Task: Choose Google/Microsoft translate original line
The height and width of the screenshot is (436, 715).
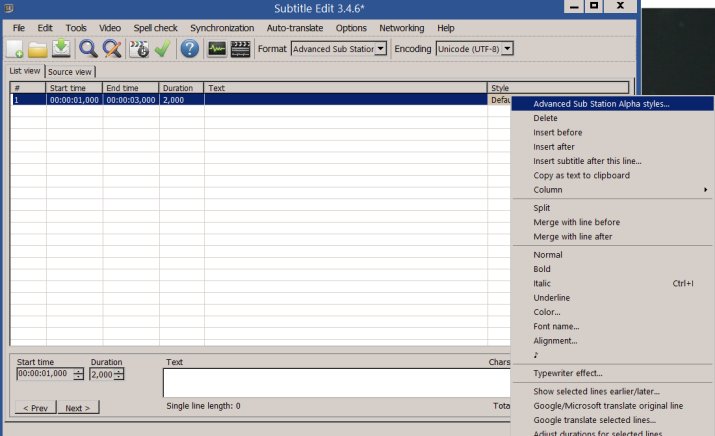Action: click(x=612, y=406)
